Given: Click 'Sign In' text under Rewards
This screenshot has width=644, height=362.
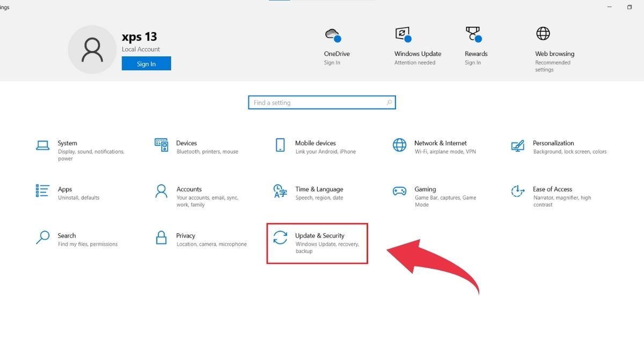Looking at the screenshot, I should click(473, 63).
